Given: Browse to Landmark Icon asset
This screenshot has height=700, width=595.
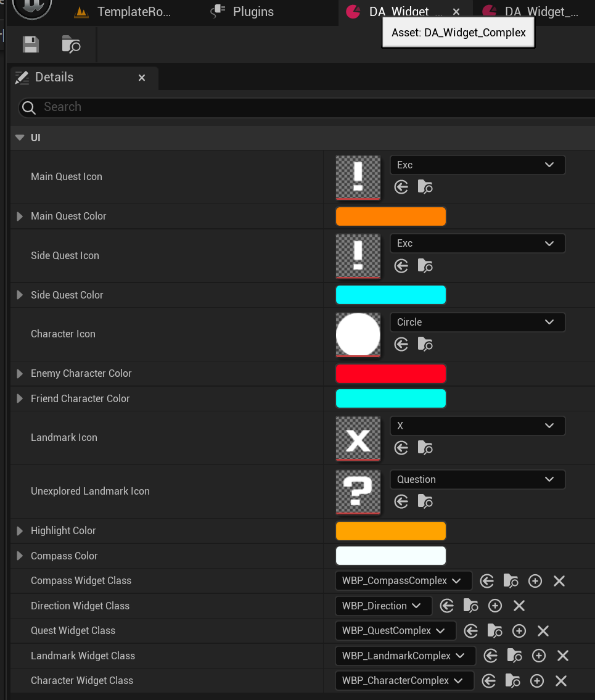Looking at the screenshot, I should pos(425,448).
